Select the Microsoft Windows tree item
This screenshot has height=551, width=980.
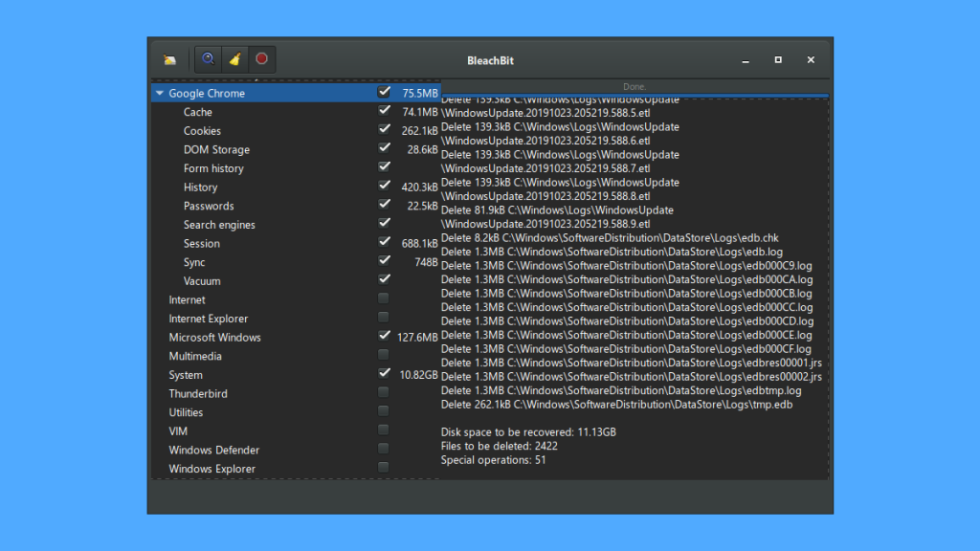[x=214, y=338]
